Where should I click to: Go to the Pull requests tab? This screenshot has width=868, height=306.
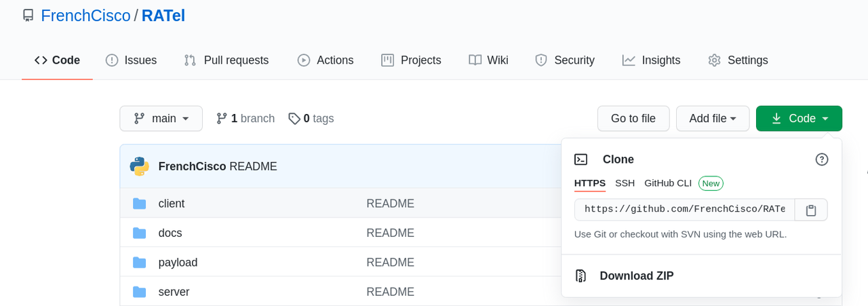226,60
